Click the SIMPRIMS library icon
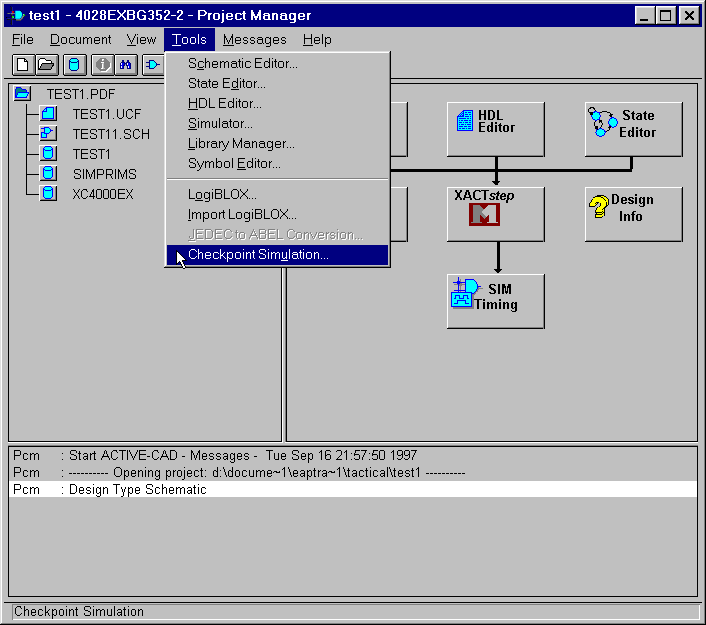Viewport: 706px width, 625px height. point(49,173)
